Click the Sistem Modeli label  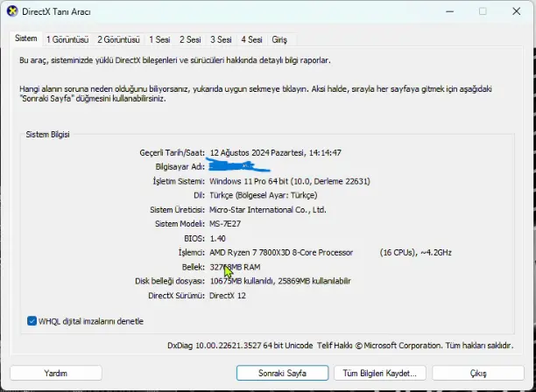click(180, 224)
